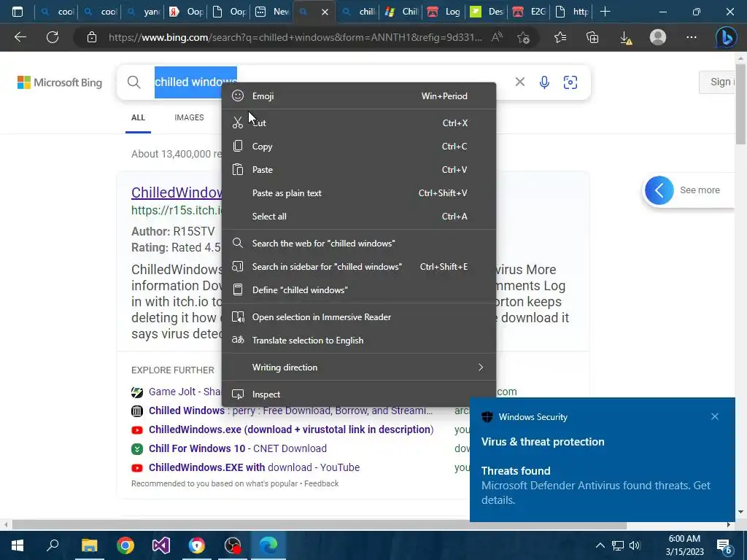
Task: Close the active tab
Action: [x=325, y=12]
